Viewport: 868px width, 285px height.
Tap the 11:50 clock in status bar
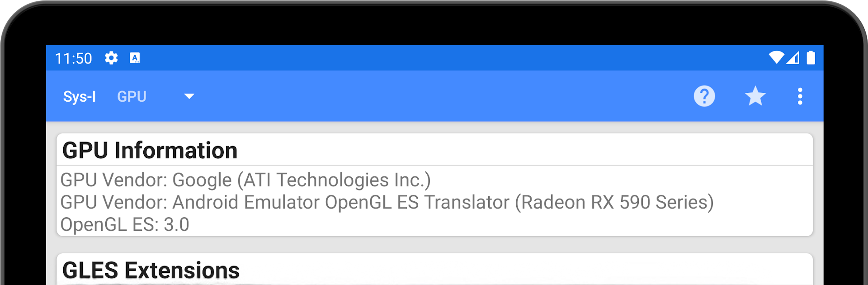[x=73, y=58]
